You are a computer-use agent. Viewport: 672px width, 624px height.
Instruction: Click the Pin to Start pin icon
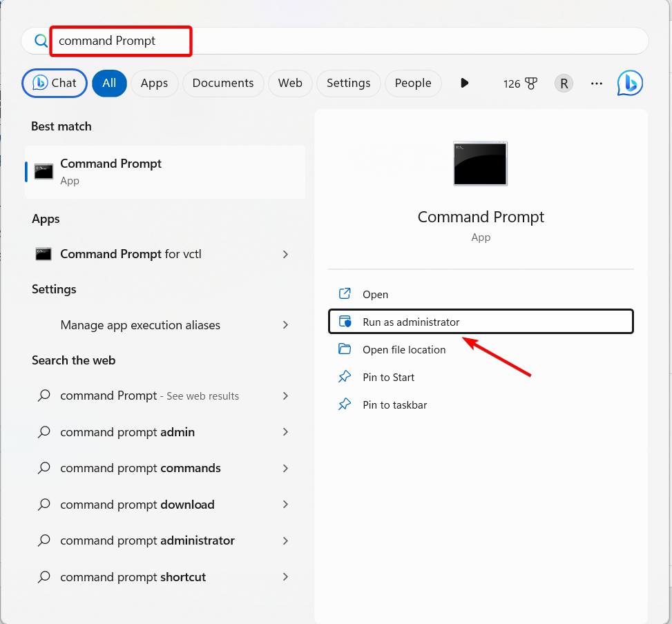[x=345, y=377]
